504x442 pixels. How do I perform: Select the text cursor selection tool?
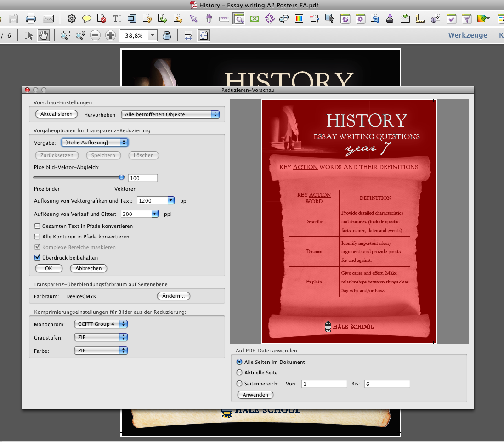[x=28, y=35]
